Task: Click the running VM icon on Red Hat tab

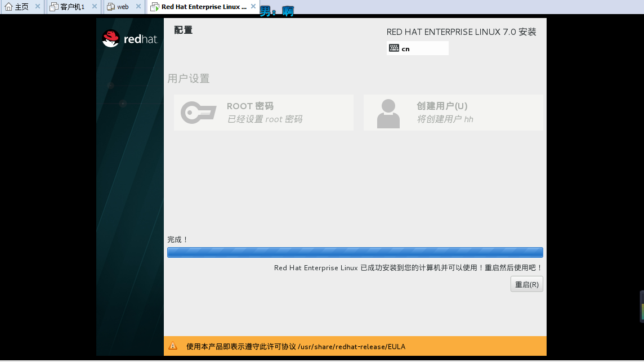Action: (x=154, y=7)
